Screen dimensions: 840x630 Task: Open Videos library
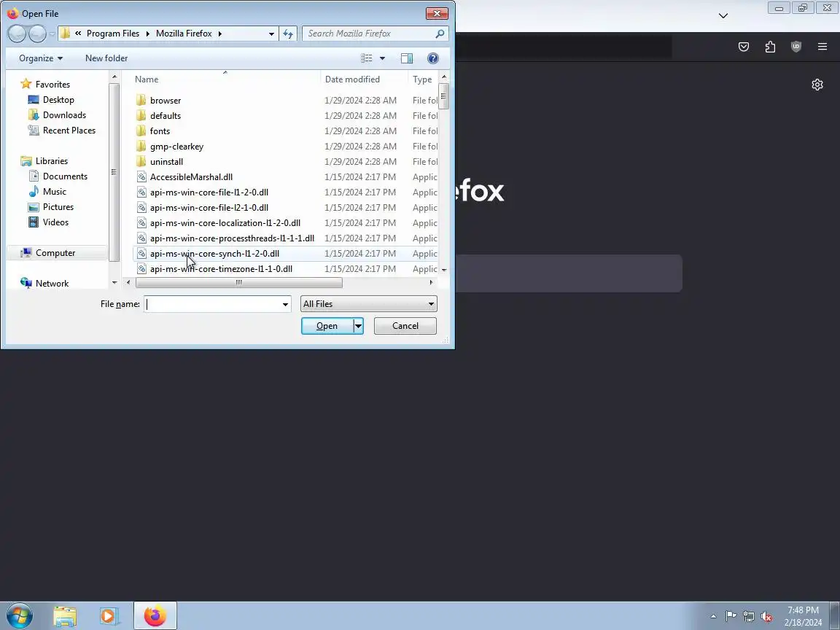[55, 222]
